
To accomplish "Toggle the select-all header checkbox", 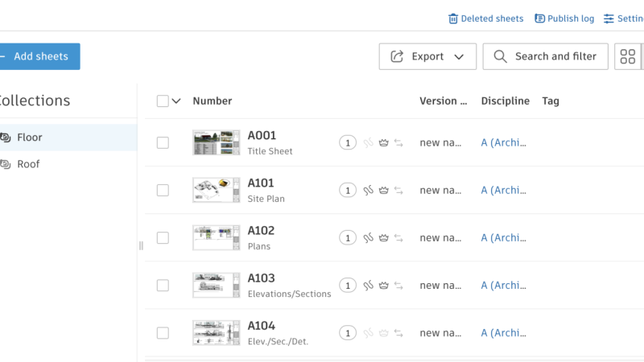I will coord(163,101).
